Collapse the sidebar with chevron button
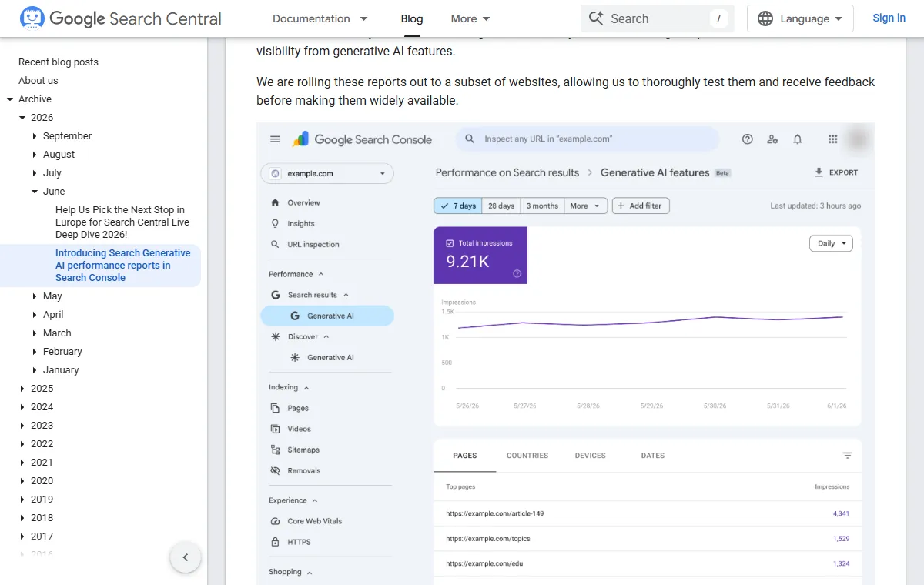This screenshot has width=924, height=585. pyautogui.click(x=186, y=557)
